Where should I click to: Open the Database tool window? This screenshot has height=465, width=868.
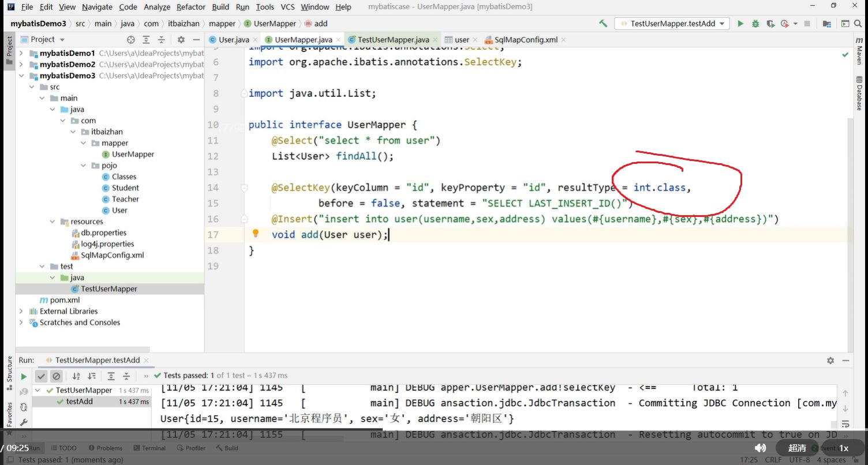click(859, 93)
